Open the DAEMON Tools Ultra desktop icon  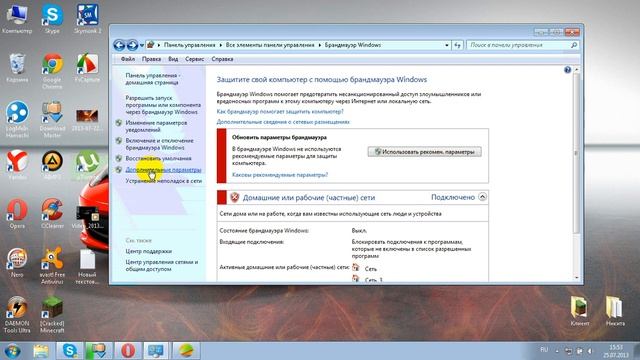click(x=17, y=314)
